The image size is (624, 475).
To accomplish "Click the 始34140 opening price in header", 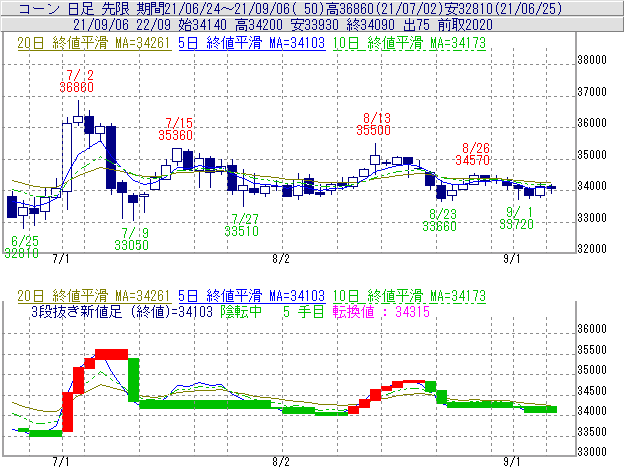I will pos(203,25).
